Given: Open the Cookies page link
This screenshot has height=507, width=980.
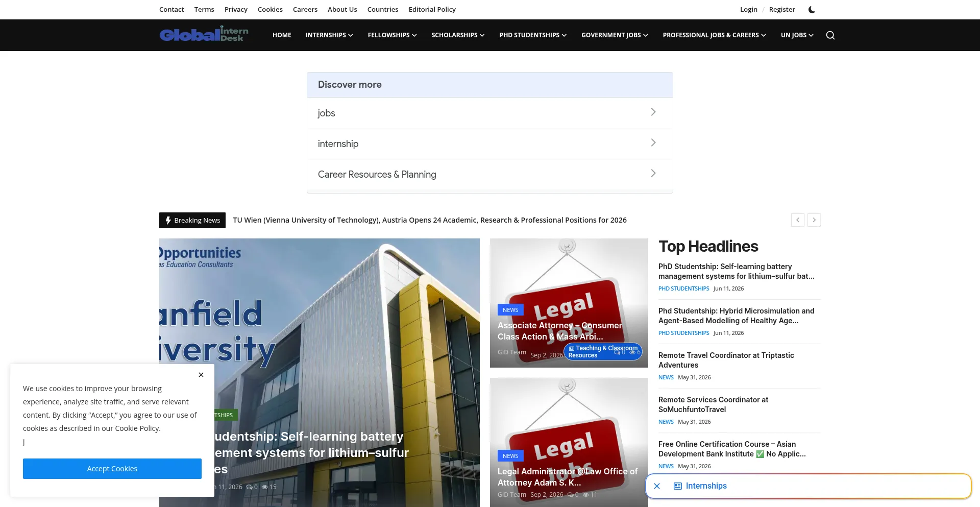Looking at the screenshot, I should click(270, 9).
